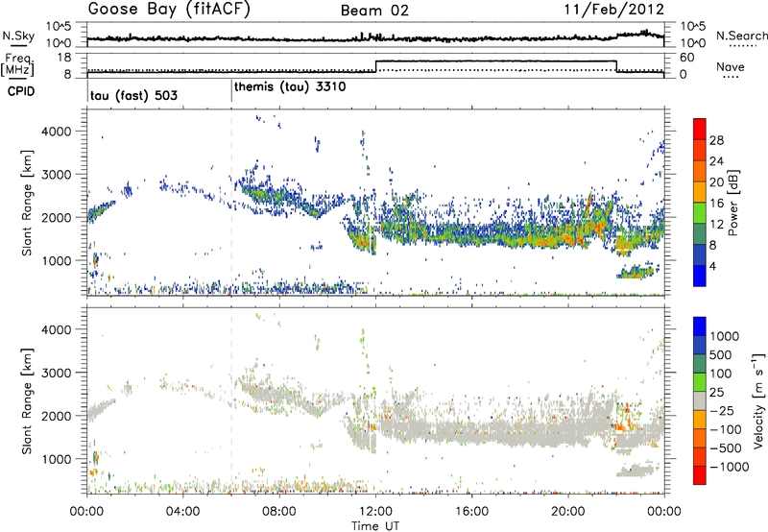Click the red bottom of velocity colorbar
Viewport: 768px width, 532px height.
coord(700,475)
